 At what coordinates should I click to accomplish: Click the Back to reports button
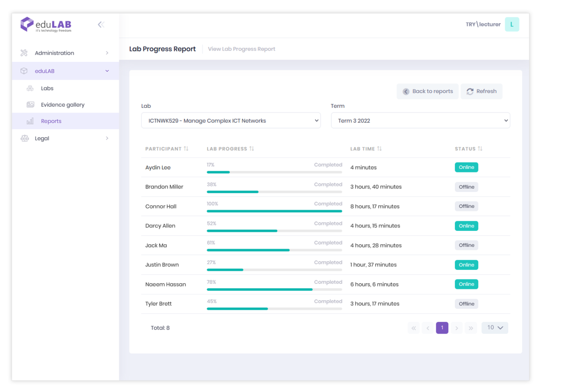(x=428, y=91)
